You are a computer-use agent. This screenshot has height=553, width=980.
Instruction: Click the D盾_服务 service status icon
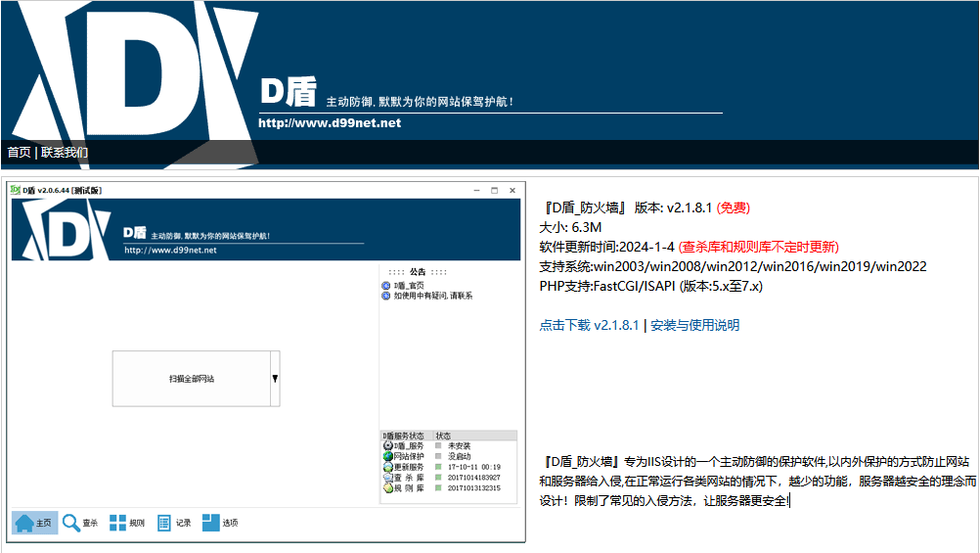coord(387,446)
